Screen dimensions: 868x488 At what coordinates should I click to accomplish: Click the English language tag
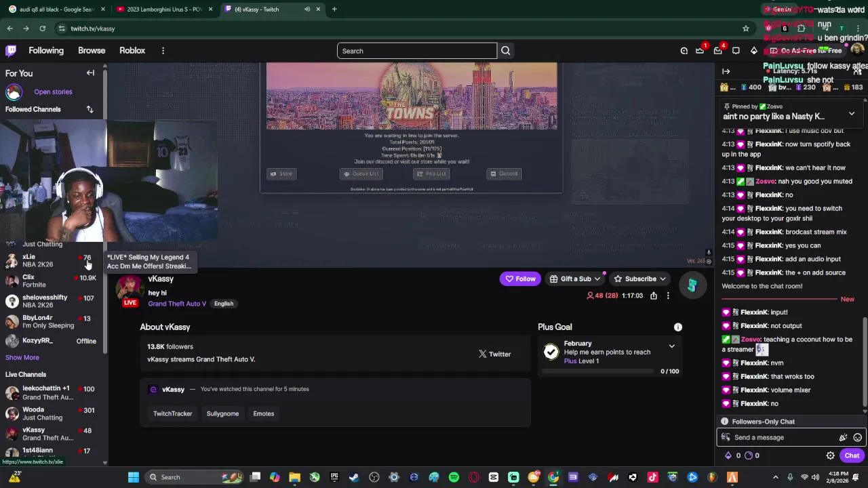click(224, 304)
